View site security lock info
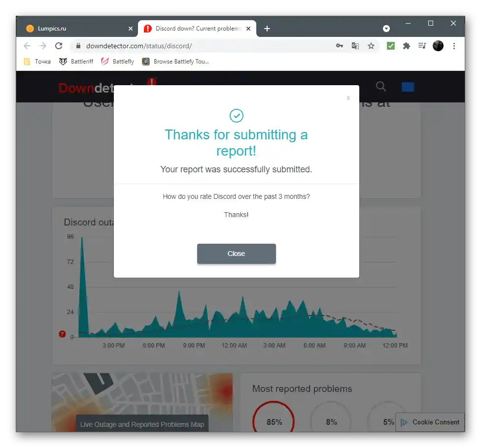Screen dimensions: 481x448 [78, 46]
